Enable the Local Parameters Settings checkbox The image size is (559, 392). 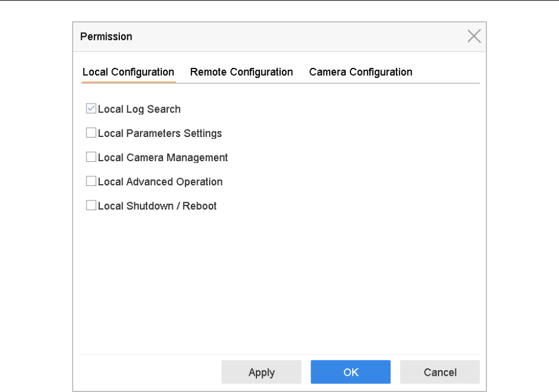point(91,133)
